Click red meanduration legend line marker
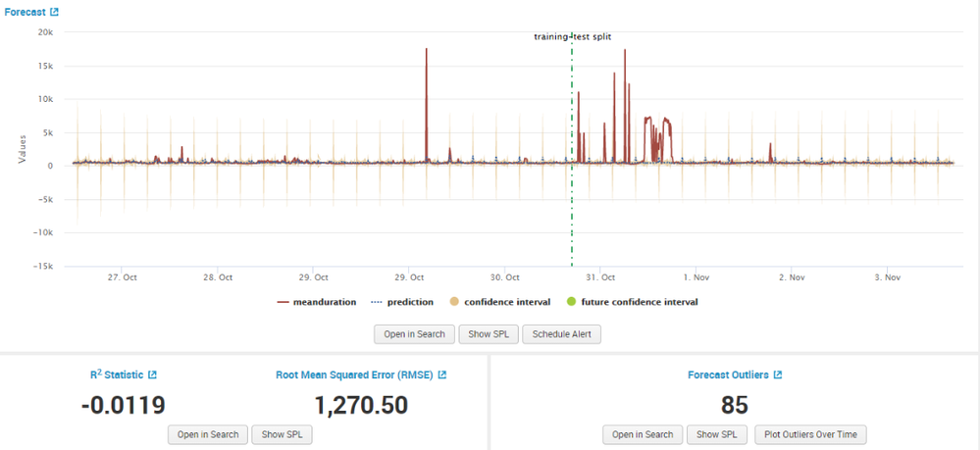 pyautogui.click(x=284, y=302)
